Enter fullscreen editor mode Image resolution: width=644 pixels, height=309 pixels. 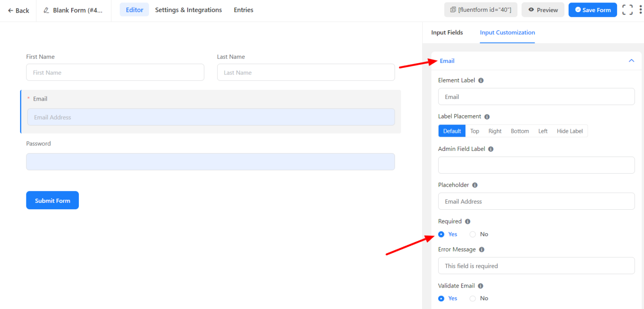click(x=627, y=9)
